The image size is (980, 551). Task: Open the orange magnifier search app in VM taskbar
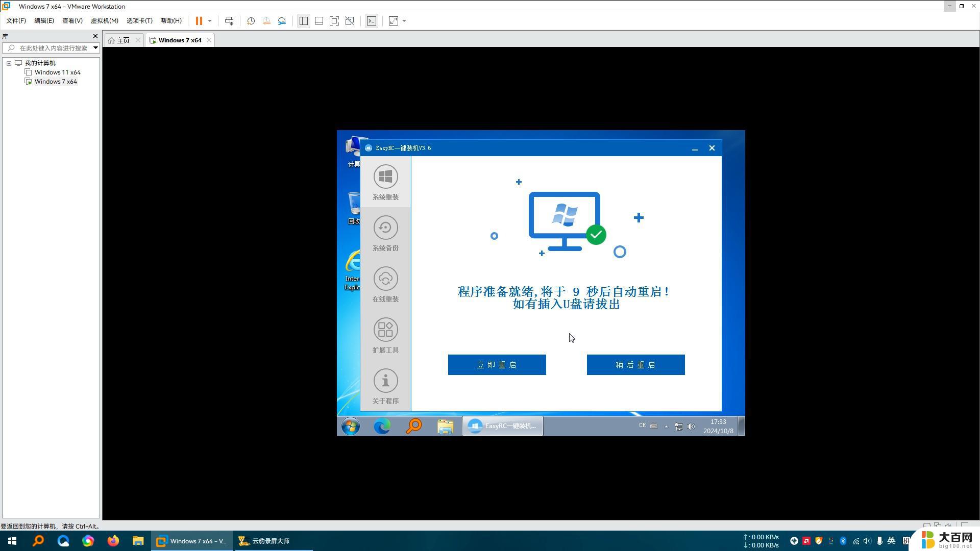click(x=413, y=426)
